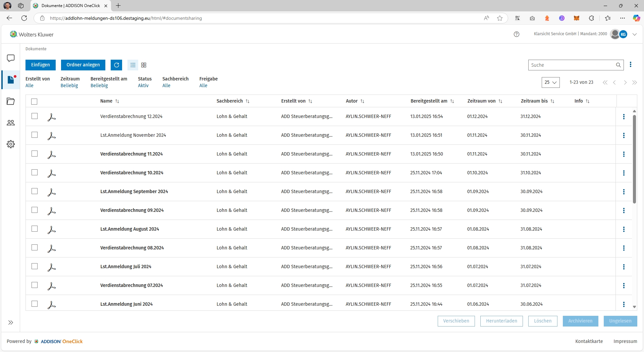Image resolution: width=644 pixels, height=352 pixels.
Task: Open PDF icon of Verdienstabrechnung 12.2024
Action: (51, 117)
